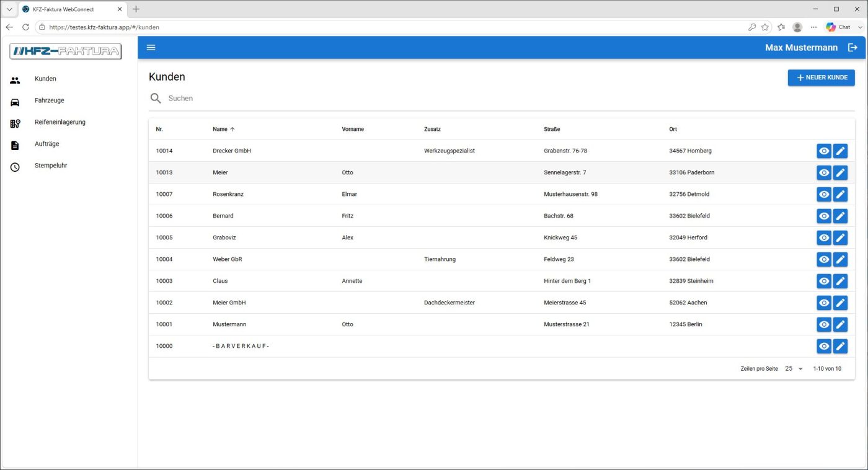Open the favorites list icon in browser toolbar

[781, 27]
